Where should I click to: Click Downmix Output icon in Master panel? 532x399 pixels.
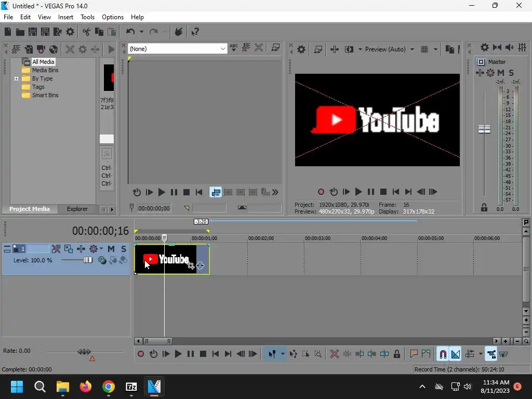tap(497, 47)
